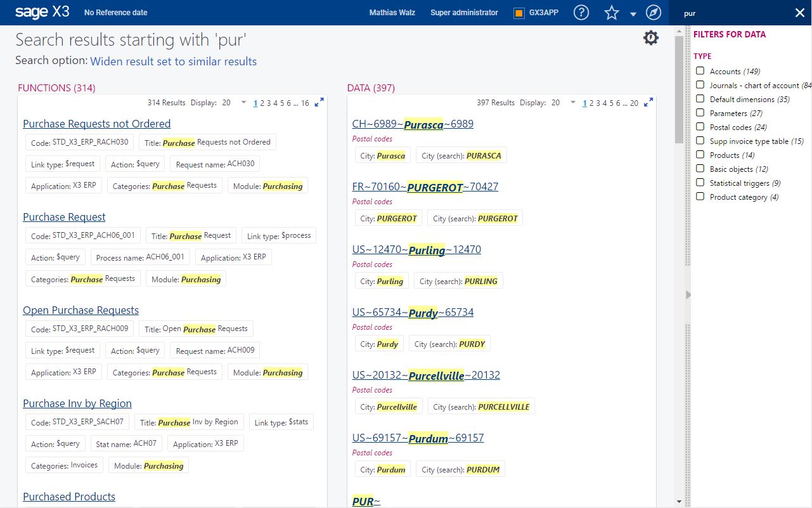Collapse the filters side panel arrow
The width and height of the screenshot is (812, 508).
coord(688,294)
